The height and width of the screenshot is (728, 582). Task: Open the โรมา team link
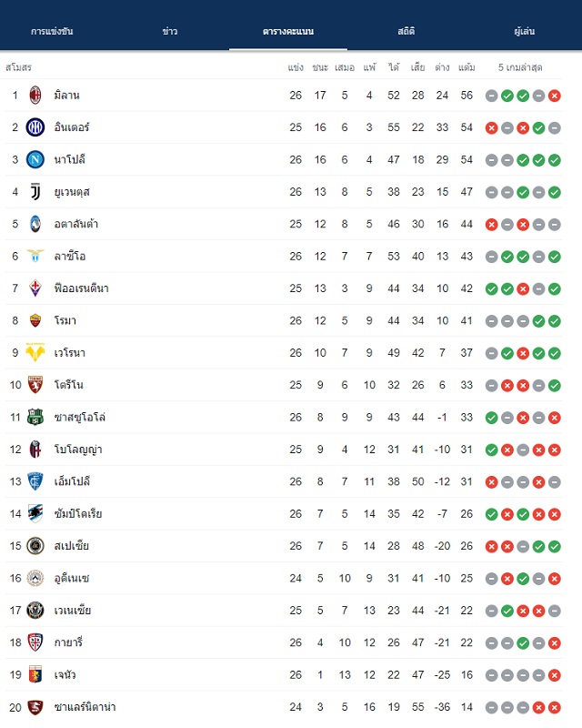point(65,320)
